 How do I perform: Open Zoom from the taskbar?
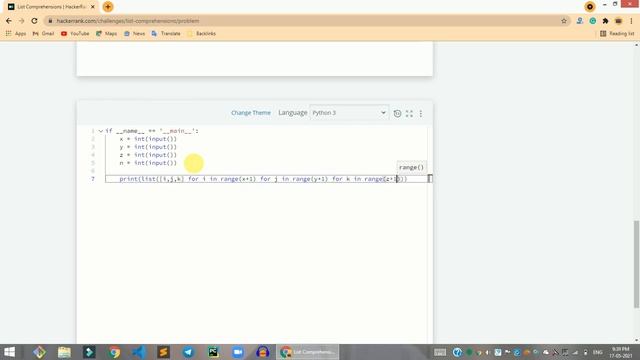pyautogui.click(x=238, y=352)
